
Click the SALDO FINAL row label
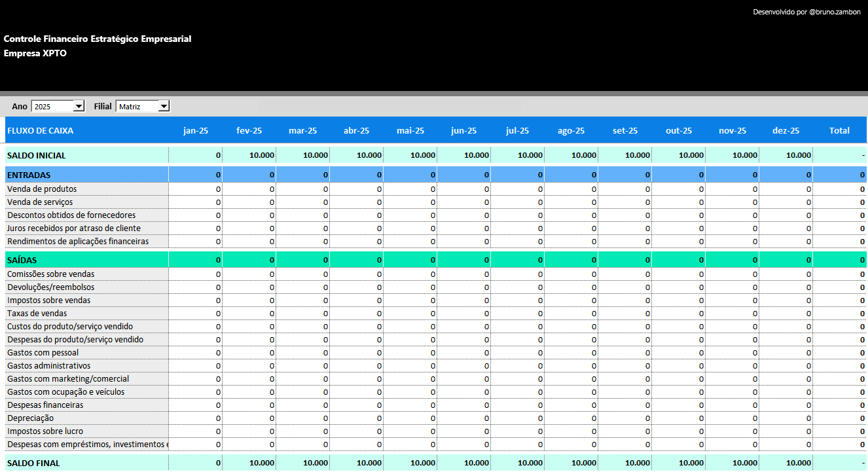[33, 463]
